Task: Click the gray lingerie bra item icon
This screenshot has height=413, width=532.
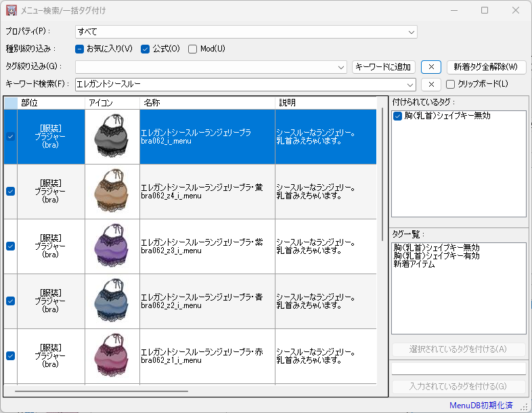Action: [x=112, y=137]
